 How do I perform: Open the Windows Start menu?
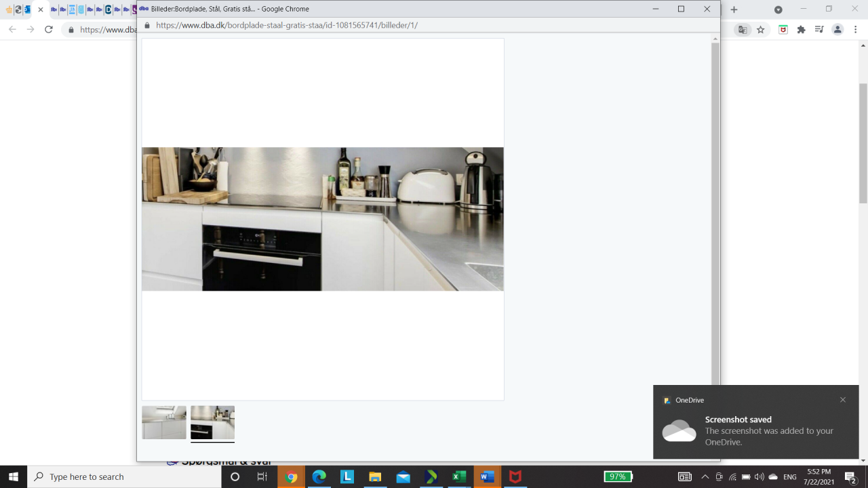14,476
